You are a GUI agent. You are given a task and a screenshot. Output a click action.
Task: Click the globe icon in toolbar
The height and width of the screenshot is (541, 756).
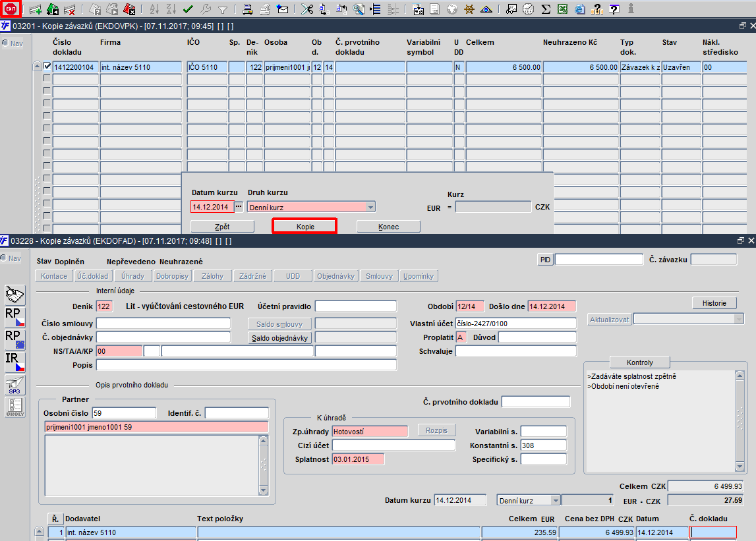tap(451, 9)
